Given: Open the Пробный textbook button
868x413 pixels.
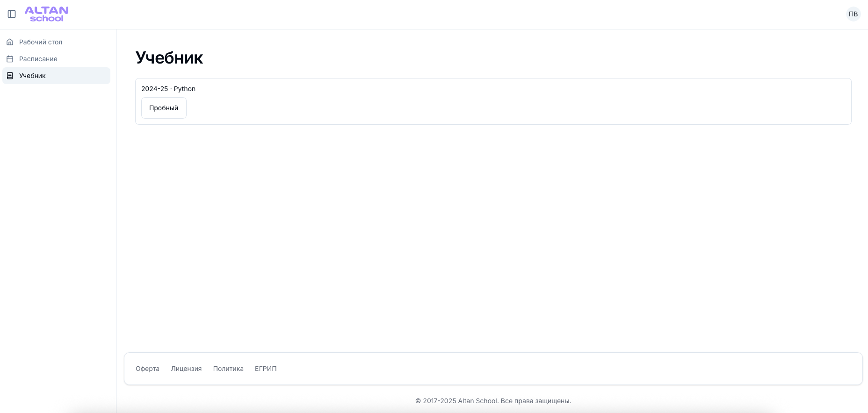Looking at the screenshot, I should (x=164, y=108).
